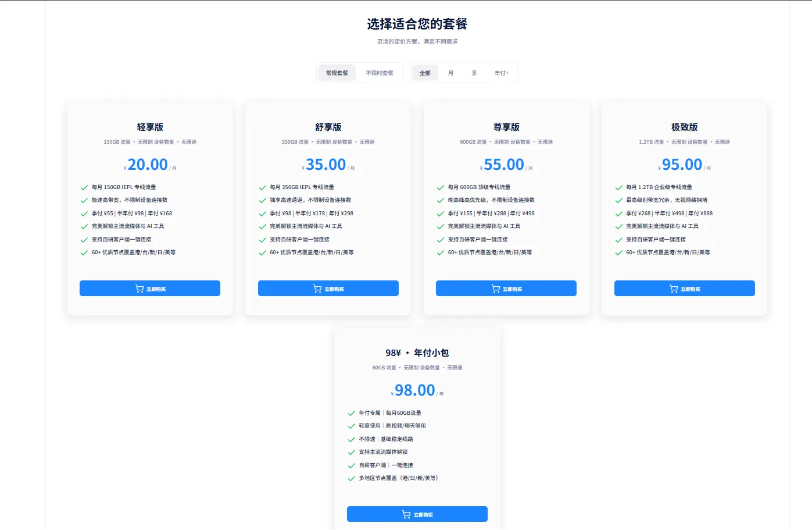Click the checkmark beside 年付专属 每月60GB流量
Image resolution: width=812 pixels, height=530 pixels.
352,413
